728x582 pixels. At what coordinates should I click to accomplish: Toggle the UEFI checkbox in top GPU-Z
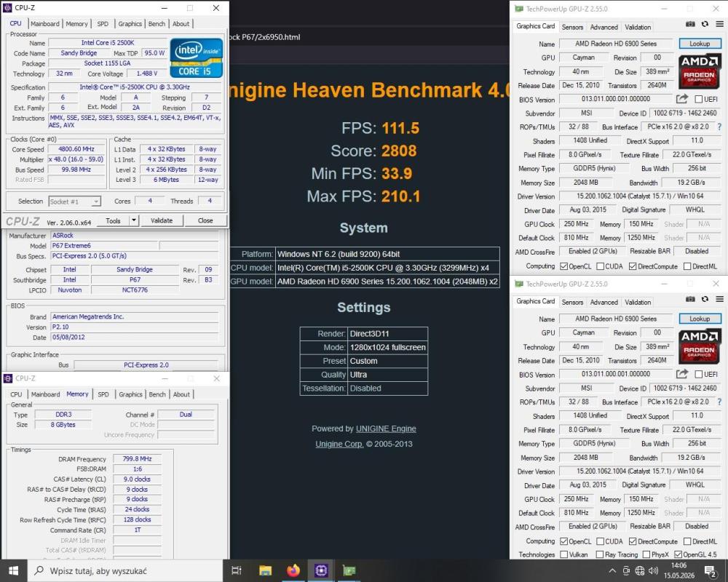click(698, 100)
